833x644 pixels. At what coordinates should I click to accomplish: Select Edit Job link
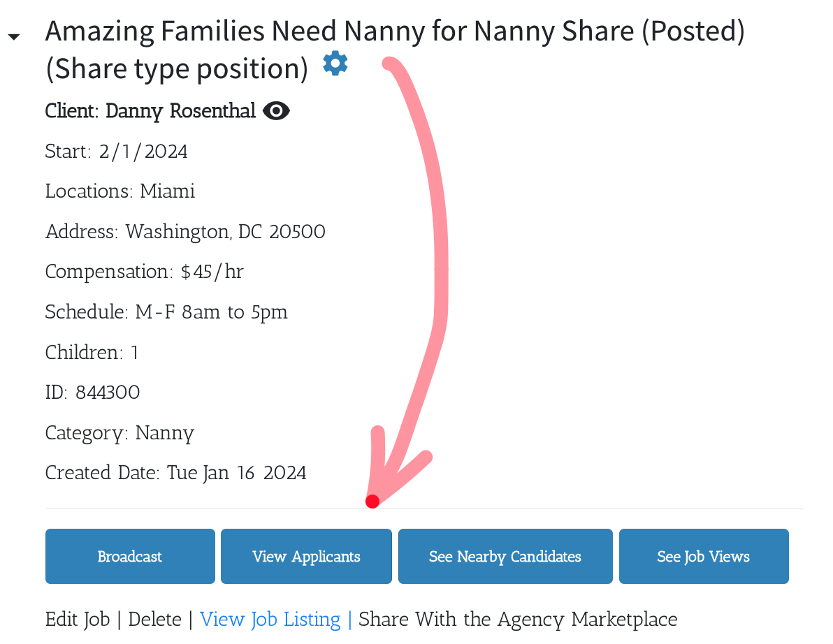(x=78, y=620)
